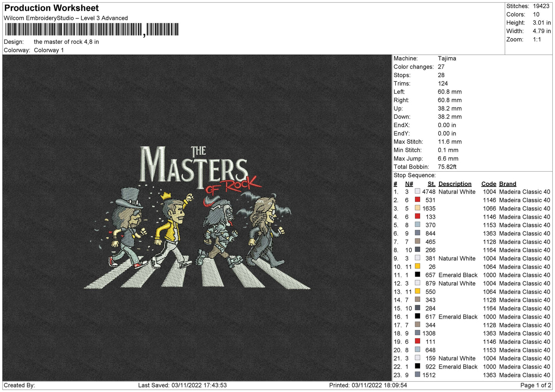Click code 1066 in stop row 3
This screenshot has width=555, height=392.
coord(489,208)
